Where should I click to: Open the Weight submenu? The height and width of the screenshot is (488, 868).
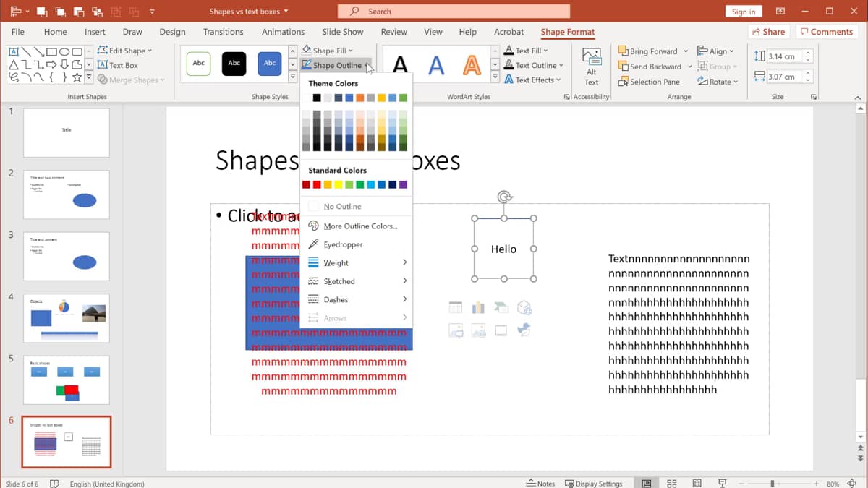coord(357,262)
